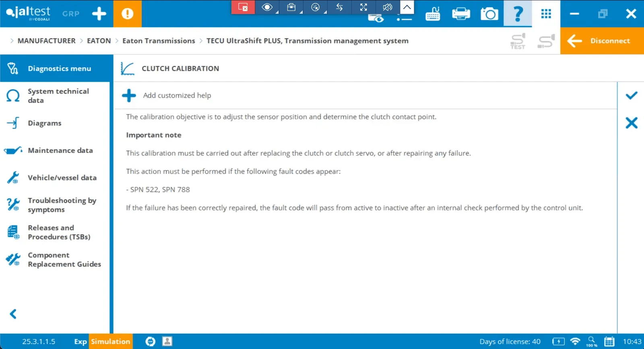Click MANUFACTURER in the breadcrumb

pos(46,41)
